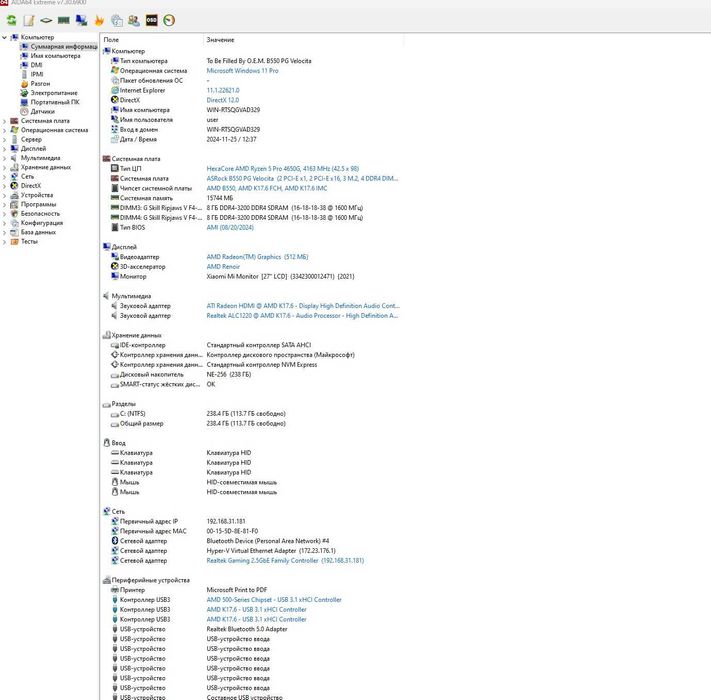Viewport: 711px width, 700px height.
Task: Click the pale blue briefcase toolbar icon
Action: pyautogui.click(x=117, y=20)
